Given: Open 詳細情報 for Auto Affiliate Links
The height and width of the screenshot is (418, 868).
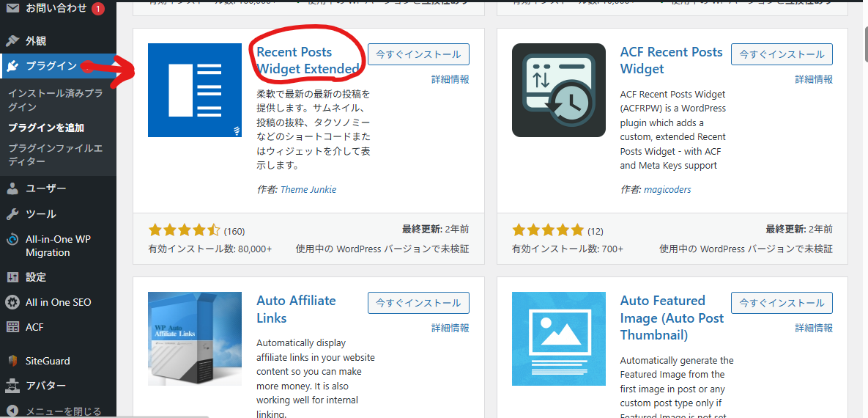Looking at the screenshot, I should click(x=450, y=329).
